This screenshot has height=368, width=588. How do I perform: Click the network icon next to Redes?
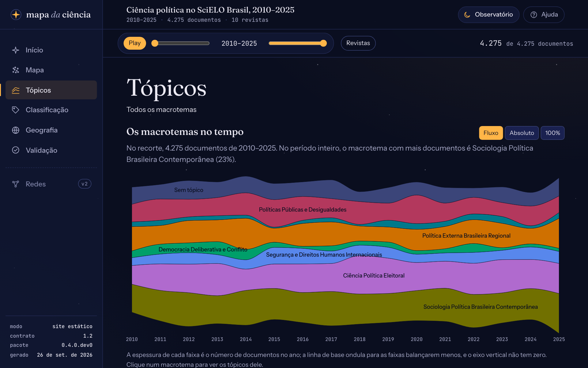(x=16, y=184)
